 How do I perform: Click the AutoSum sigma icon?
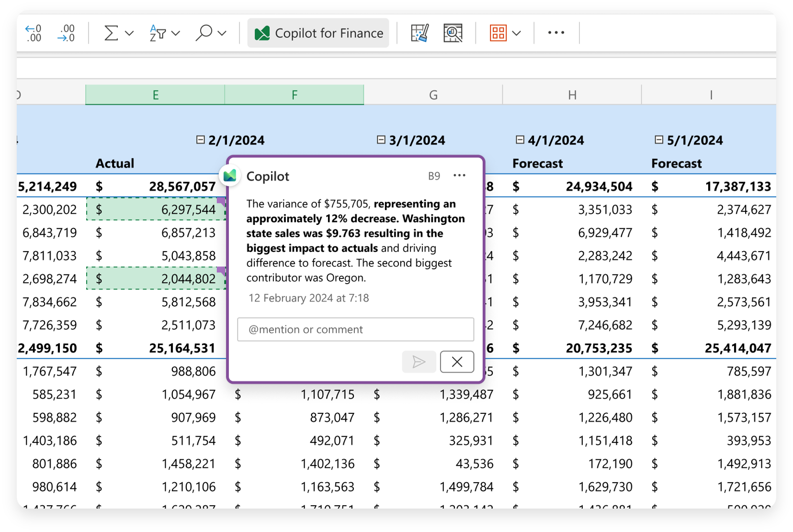click(111, 33)
